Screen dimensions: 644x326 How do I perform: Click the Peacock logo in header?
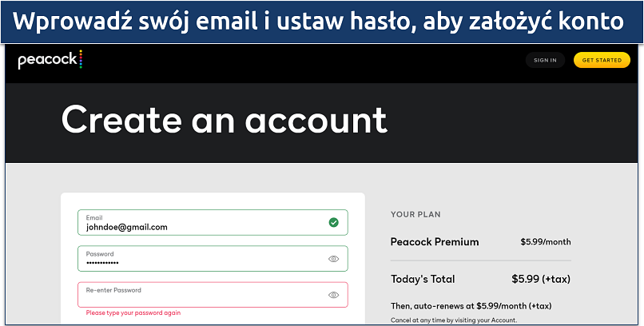point(50,60)
